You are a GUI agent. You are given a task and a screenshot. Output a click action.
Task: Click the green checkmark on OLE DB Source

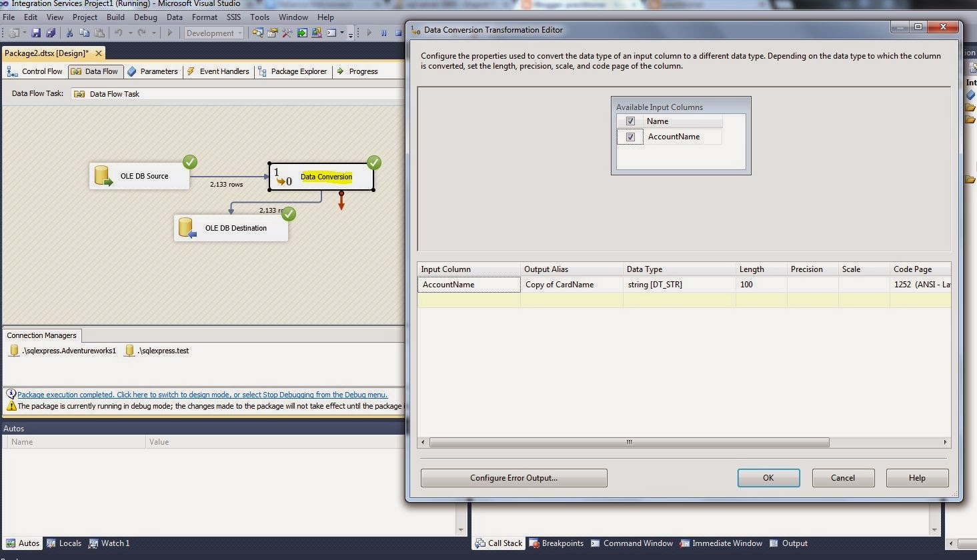tap(190, 162)
